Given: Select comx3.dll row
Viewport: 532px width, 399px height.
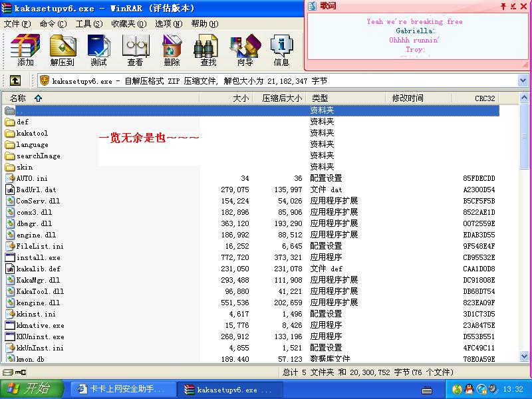Looking at the screenshot, I should pos(251,212).
